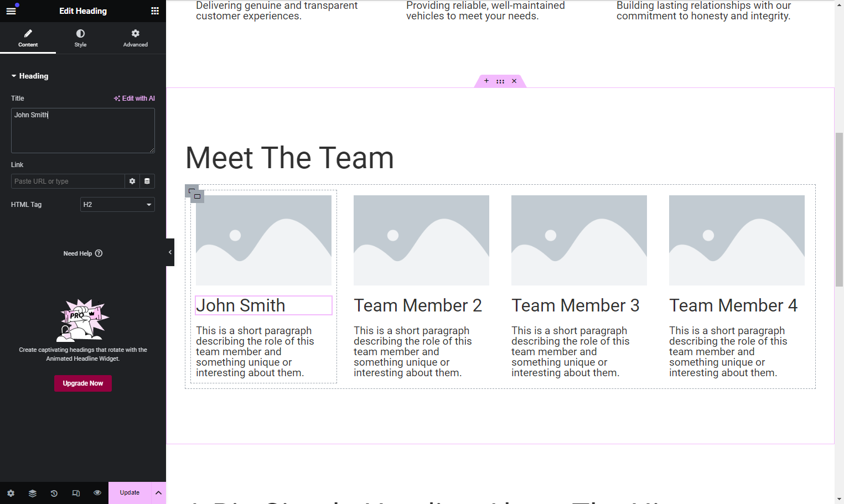Expand save options arrow beside Update

click(x=158, y=493)
